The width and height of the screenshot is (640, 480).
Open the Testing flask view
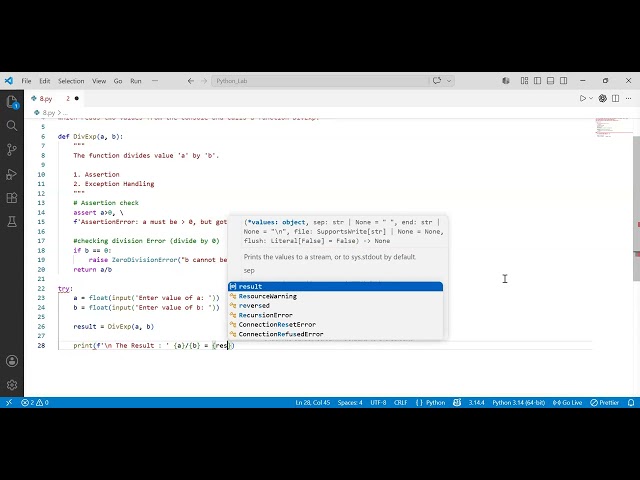pyautogui.click(x=12, y=222)
